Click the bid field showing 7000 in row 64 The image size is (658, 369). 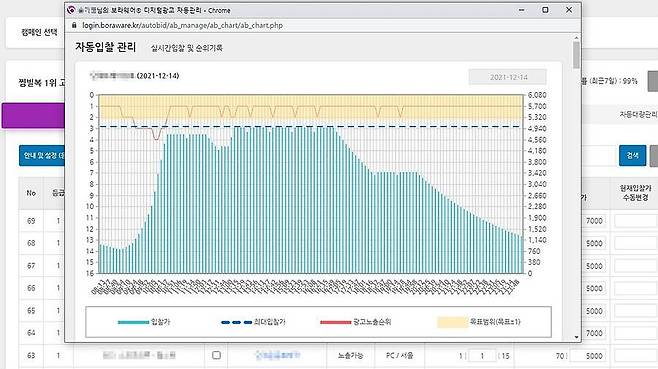[x=593, y=333]
